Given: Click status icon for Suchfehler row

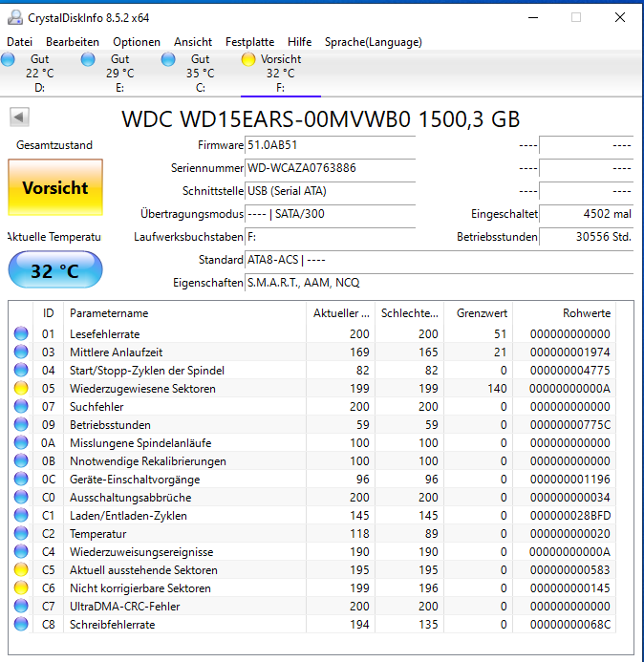Looking at the screenshot, I should (x=21, y=406).
